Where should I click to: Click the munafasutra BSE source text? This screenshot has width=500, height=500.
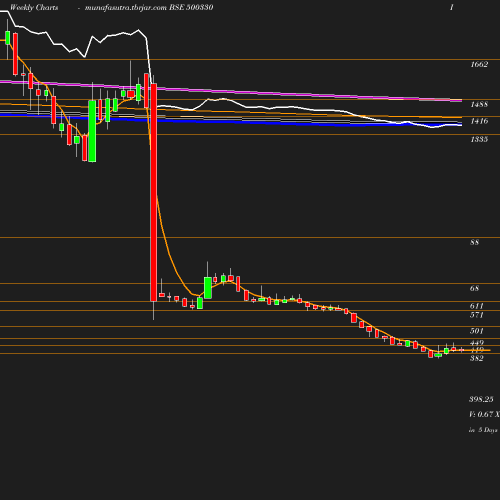pos(149,7)
